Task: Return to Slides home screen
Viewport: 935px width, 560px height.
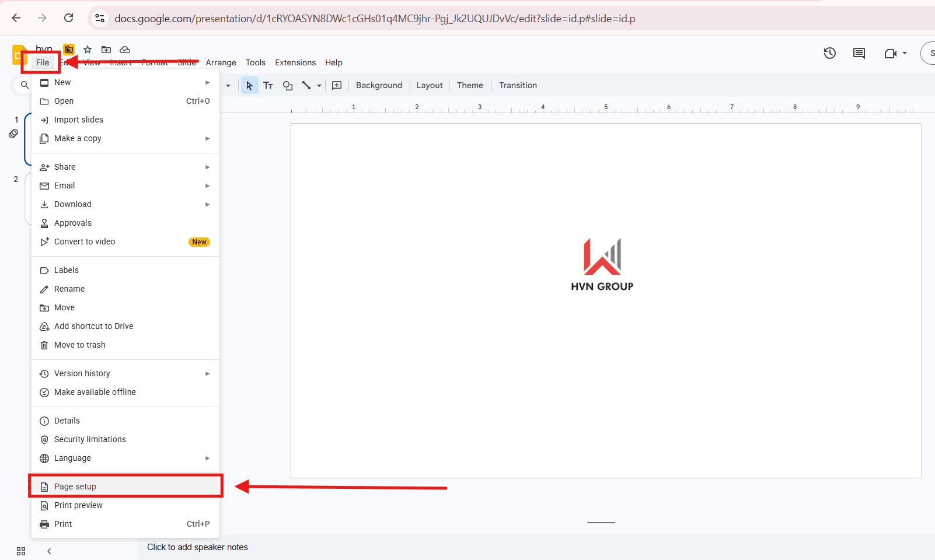Action: tap(19, 54)
